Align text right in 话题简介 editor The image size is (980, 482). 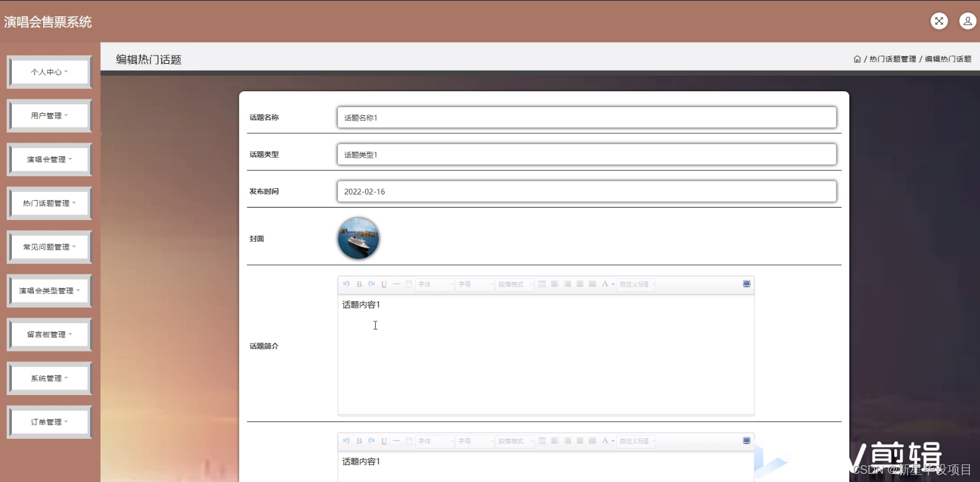click(x=567, y=284)
